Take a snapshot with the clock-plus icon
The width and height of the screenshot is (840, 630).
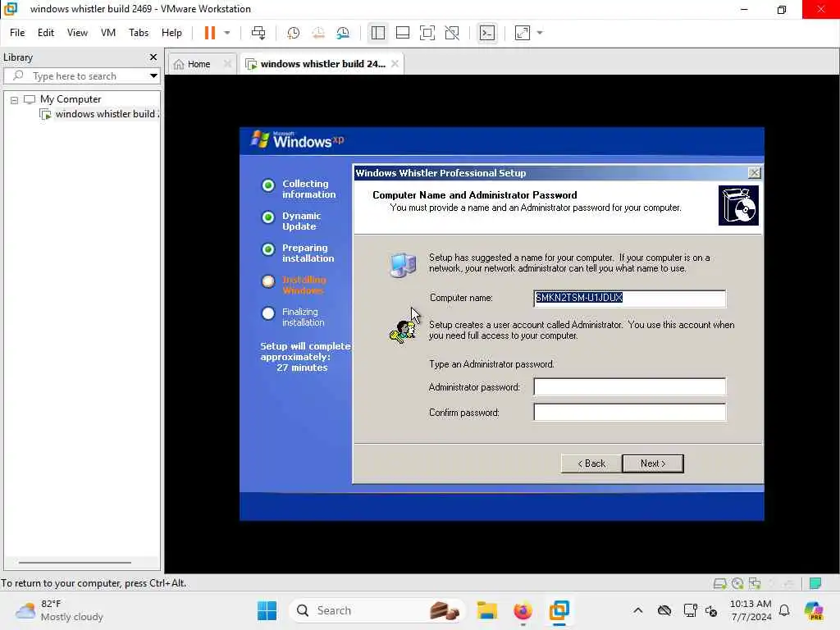[293, 33]
